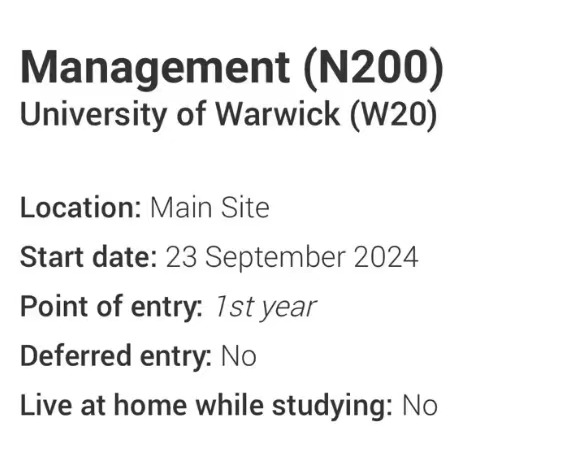577x462 pixels.
Task: Select the Deferred entry No value
Action: click(238, 356)
